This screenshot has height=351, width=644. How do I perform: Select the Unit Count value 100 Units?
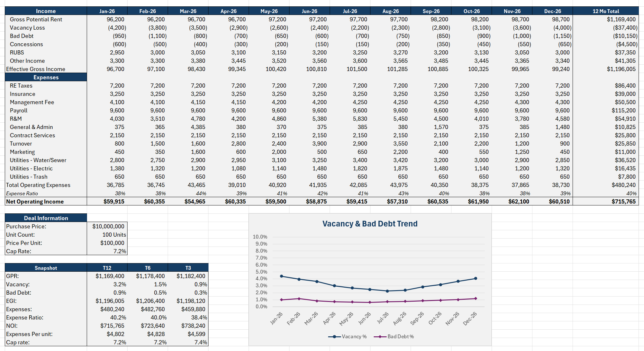click(114, 235)
